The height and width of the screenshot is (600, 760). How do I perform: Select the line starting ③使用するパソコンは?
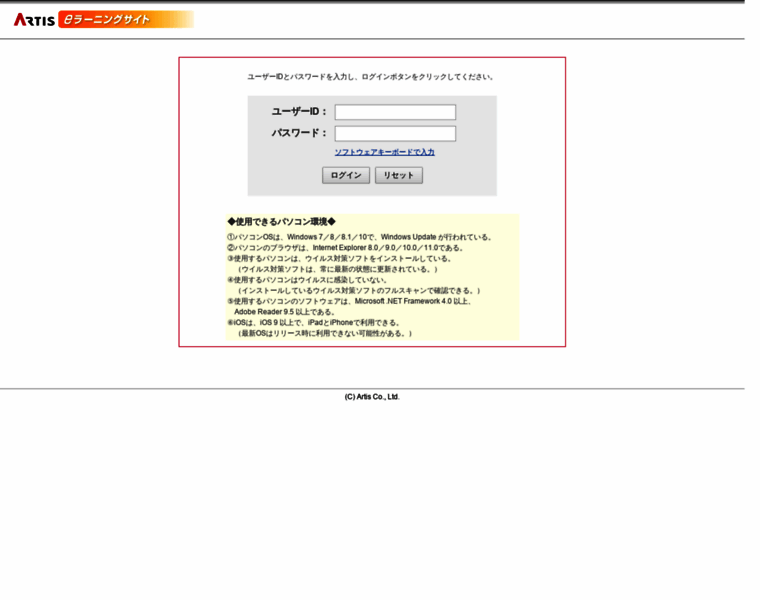[x=340, y=258]
